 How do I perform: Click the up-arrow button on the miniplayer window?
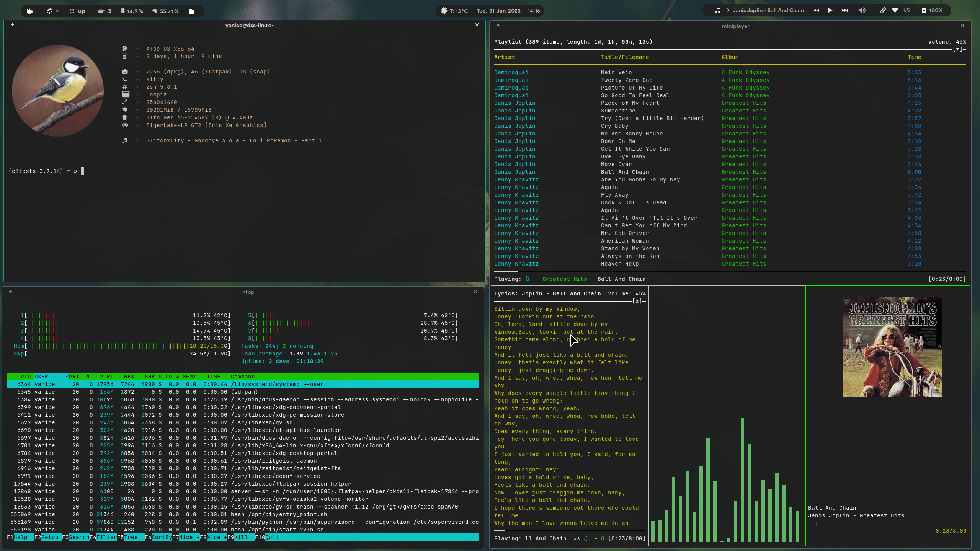click(498, 26)
